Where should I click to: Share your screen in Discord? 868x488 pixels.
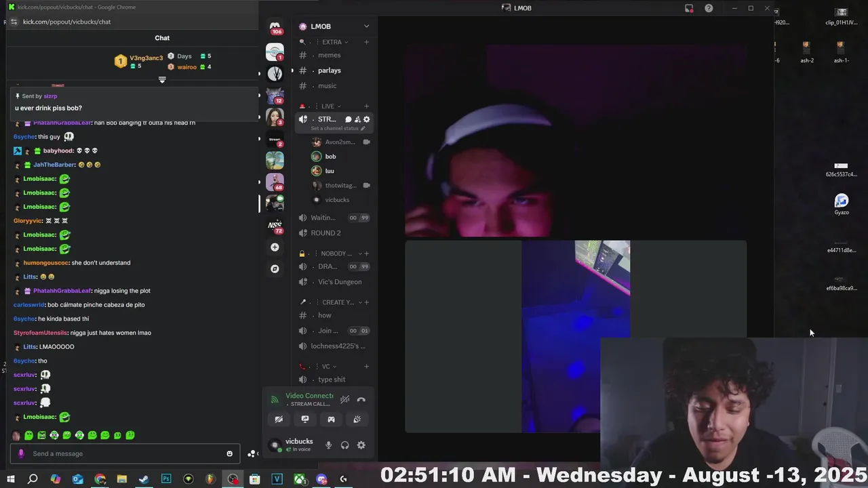tap(305, 420)
